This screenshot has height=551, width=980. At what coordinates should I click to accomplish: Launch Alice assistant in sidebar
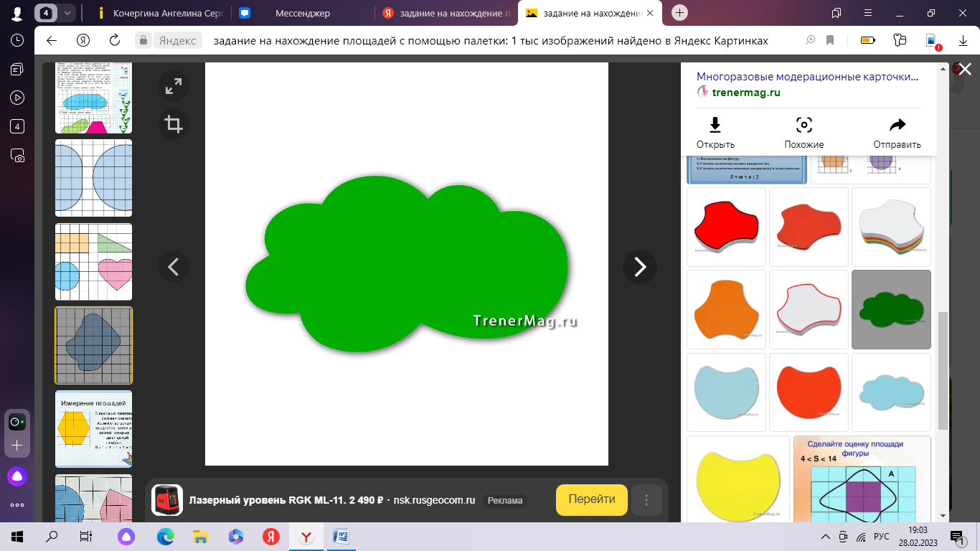point(17,476)
